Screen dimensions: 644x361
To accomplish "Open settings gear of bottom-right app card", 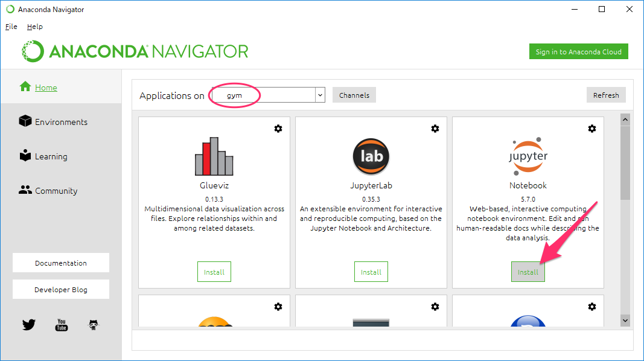I will click(592, 307).
